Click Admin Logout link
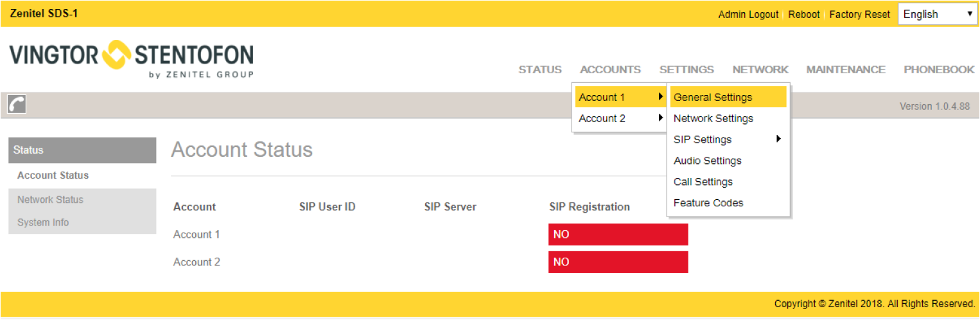Viewport: 980px width, 320px height. tap(748, 14)
